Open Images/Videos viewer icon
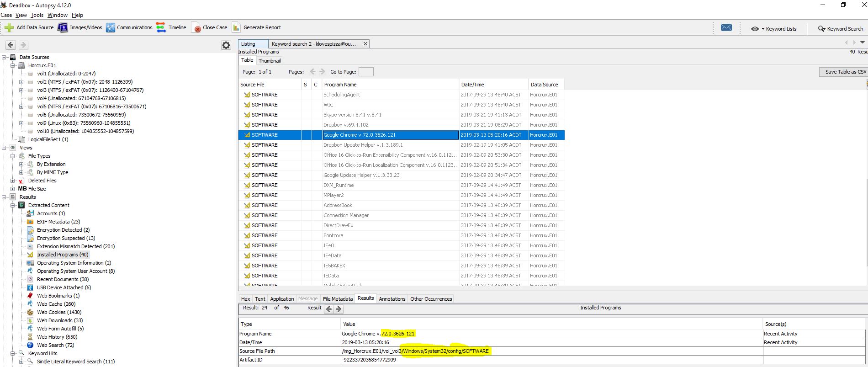 (x=63, y=27)
